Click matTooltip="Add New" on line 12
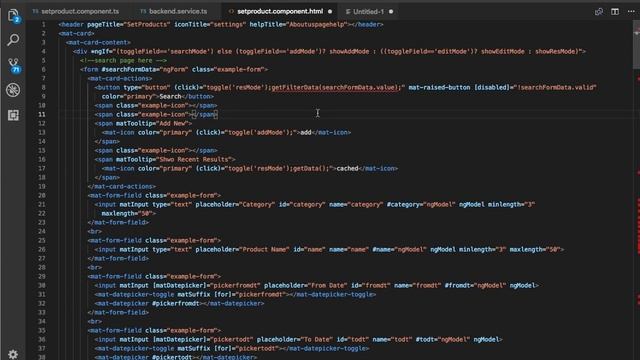 coord(152,123)
